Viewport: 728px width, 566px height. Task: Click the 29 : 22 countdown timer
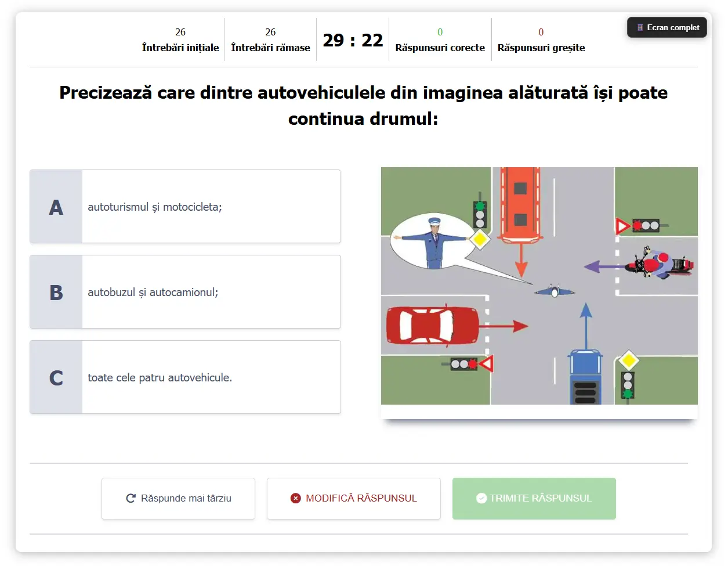click(x=353, y=40)
